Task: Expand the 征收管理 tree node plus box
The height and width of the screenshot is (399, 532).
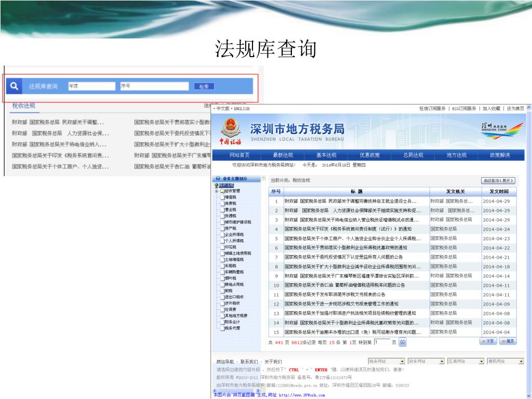Action: pyautogui.click(x=217, y=191)
